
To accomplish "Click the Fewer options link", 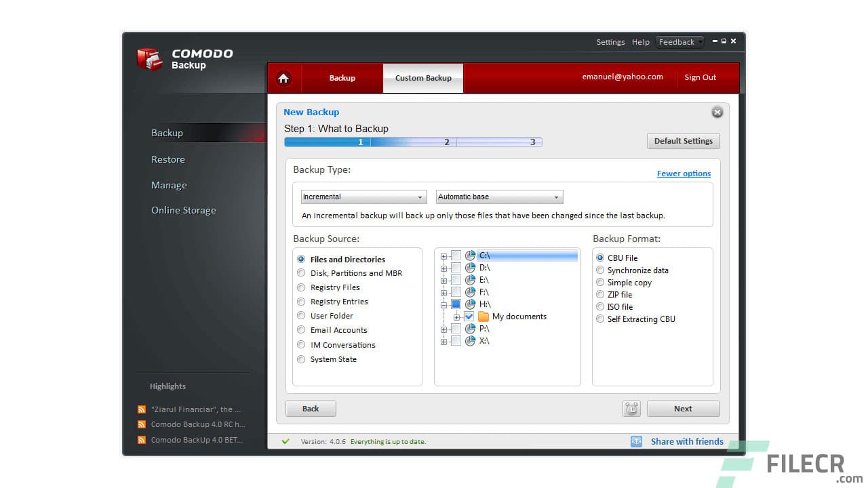I will pos(684,173).
